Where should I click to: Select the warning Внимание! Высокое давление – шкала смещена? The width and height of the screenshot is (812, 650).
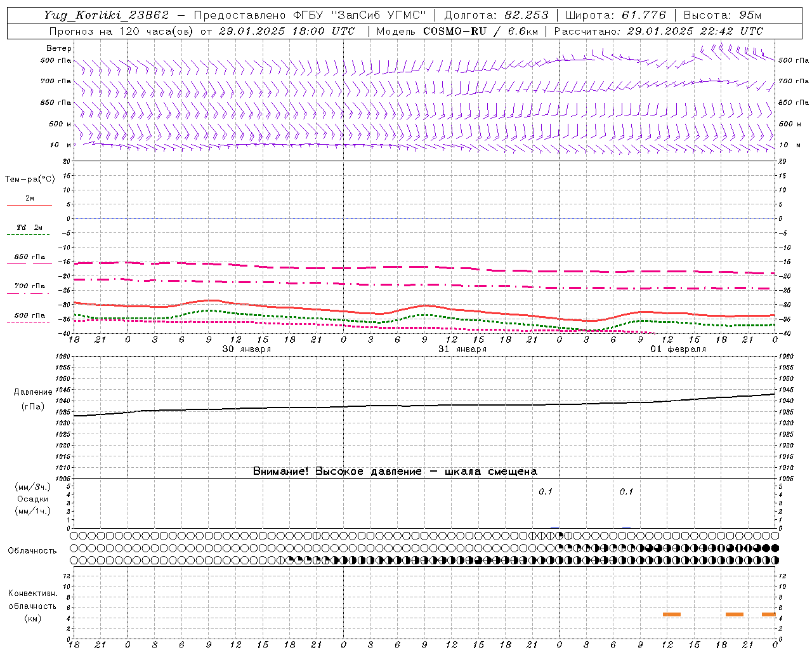click(395, 472)
